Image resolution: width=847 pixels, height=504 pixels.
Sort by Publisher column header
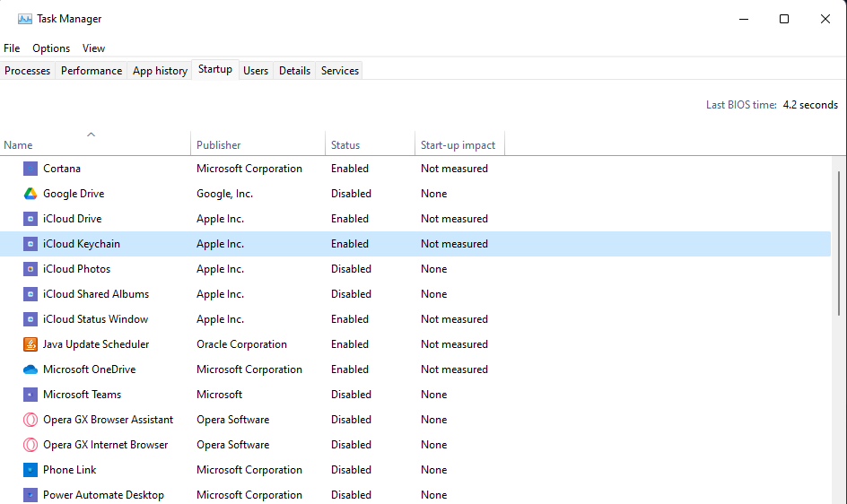[x=219, y=145]
